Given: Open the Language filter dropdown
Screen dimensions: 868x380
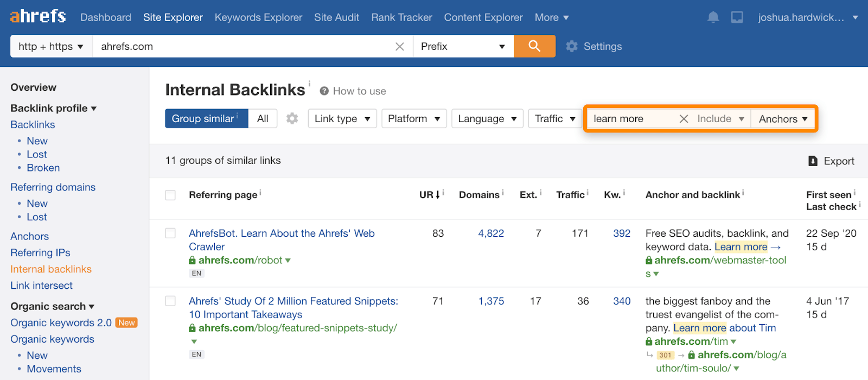Looking at the screenshot, I should point(487,118).
